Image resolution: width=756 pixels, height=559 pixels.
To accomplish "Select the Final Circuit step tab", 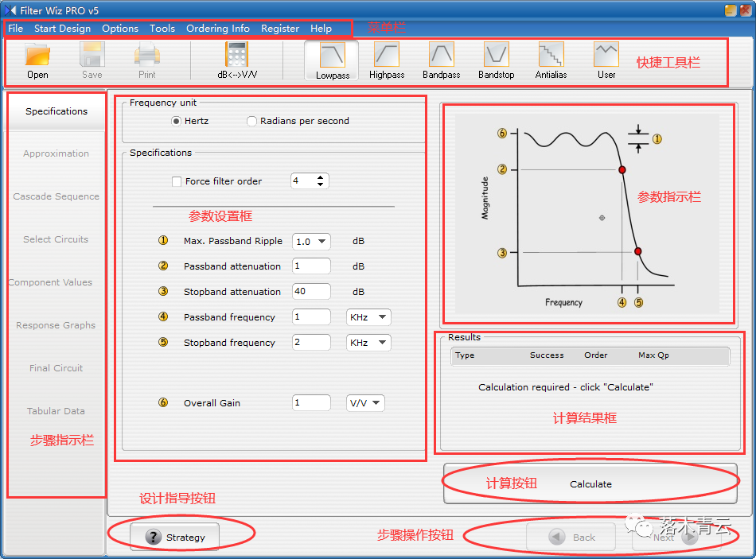I will coord(57,368).
